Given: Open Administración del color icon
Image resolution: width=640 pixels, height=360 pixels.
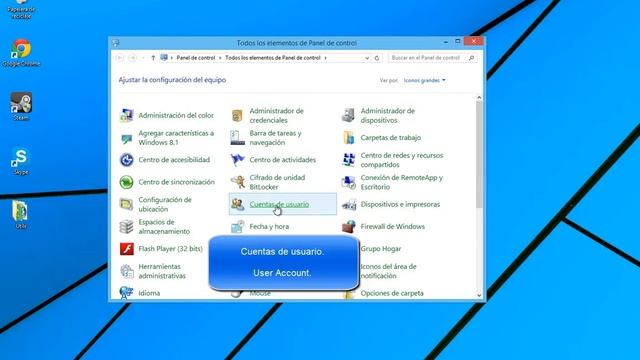Looking at the screenshot, I should tap(127, 116).
